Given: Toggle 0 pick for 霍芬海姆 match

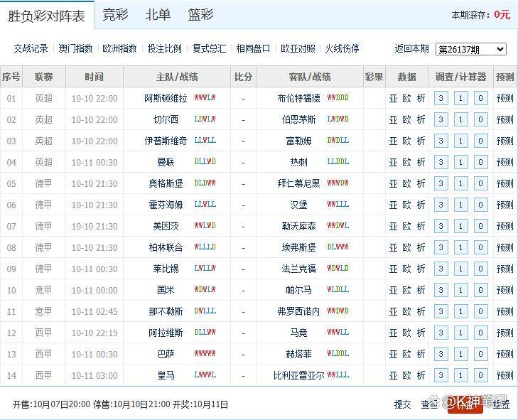Looking at the screenshot, I should click(x=480, y=205).
